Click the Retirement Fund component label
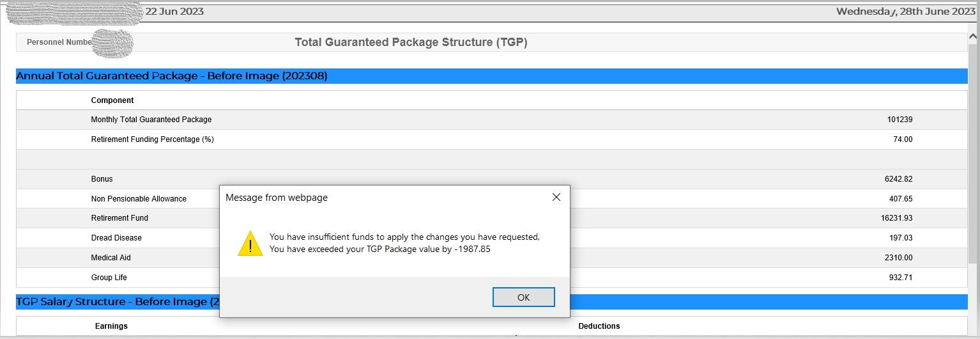980x339 pixels. pyautogui.click(x=119, y=218)
